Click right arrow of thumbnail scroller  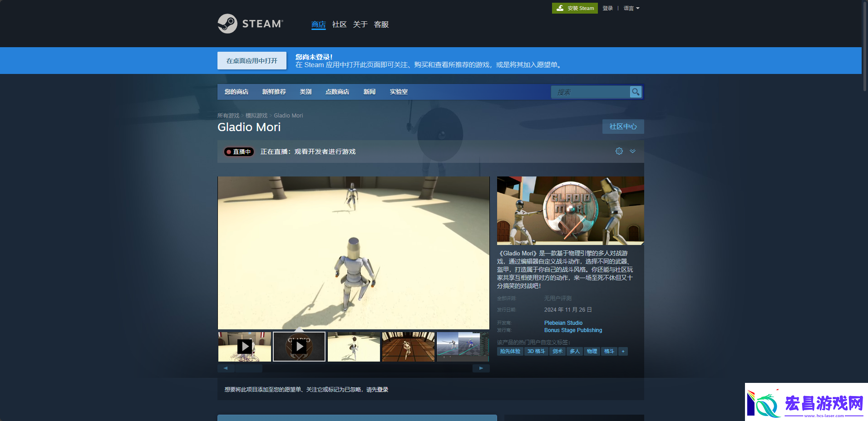click(481, 368)
